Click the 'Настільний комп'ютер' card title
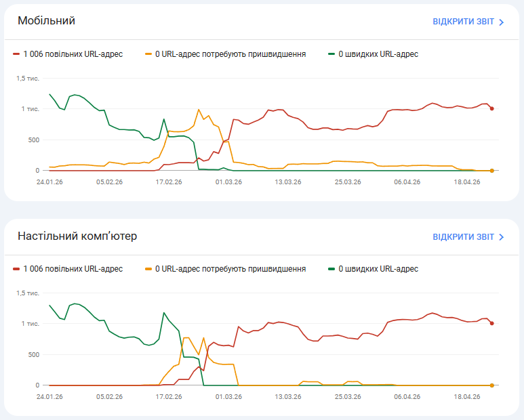The image size is (524, 420). (x=77, y=236)
